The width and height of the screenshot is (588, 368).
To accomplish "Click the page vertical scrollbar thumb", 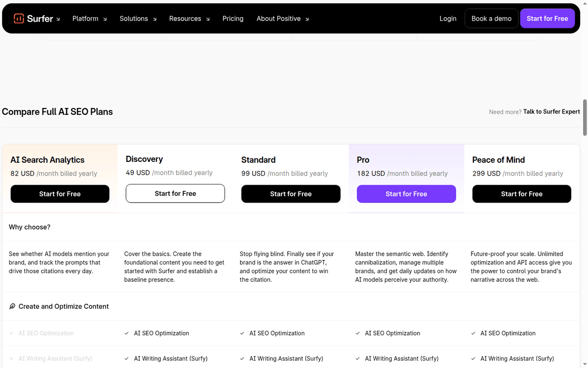I will 585,118.
